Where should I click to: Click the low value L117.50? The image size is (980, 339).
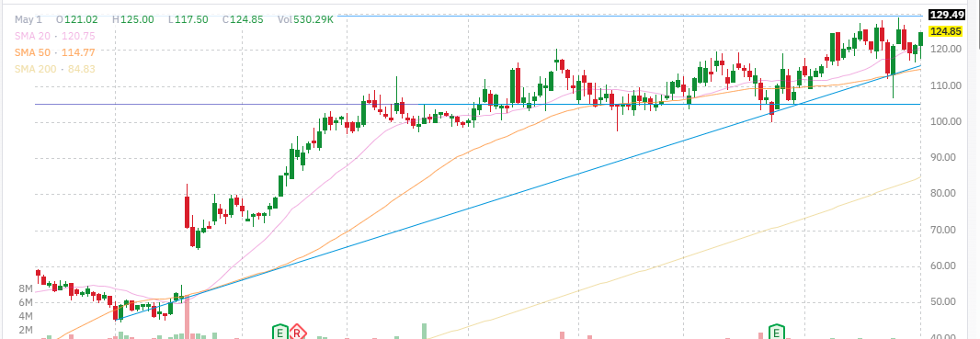point(188,19)
